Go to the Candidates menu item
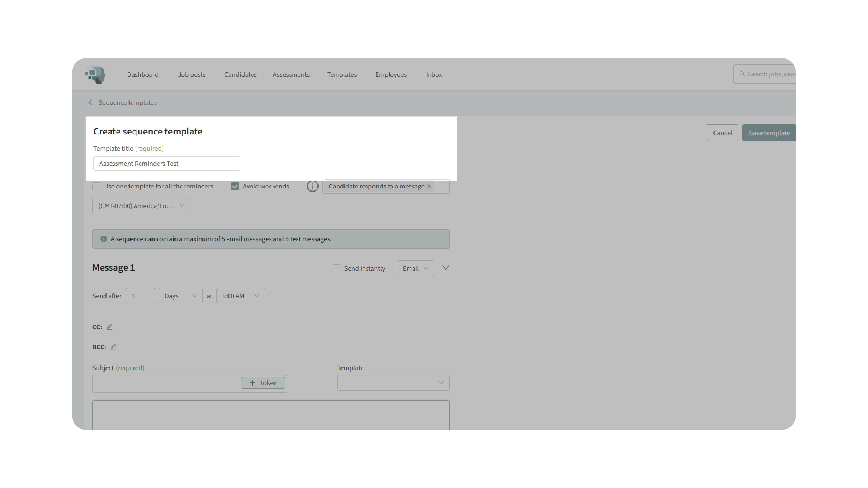The width and height of the screenshot is (868, 488). (x=240, y=75)
